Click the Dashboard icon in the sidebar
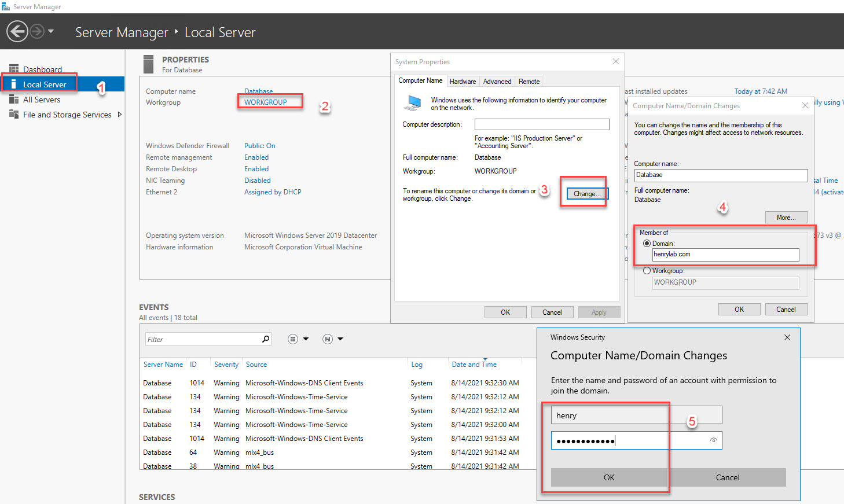The width and height of the screenshot is (844, 504). (x=14, y=69)
